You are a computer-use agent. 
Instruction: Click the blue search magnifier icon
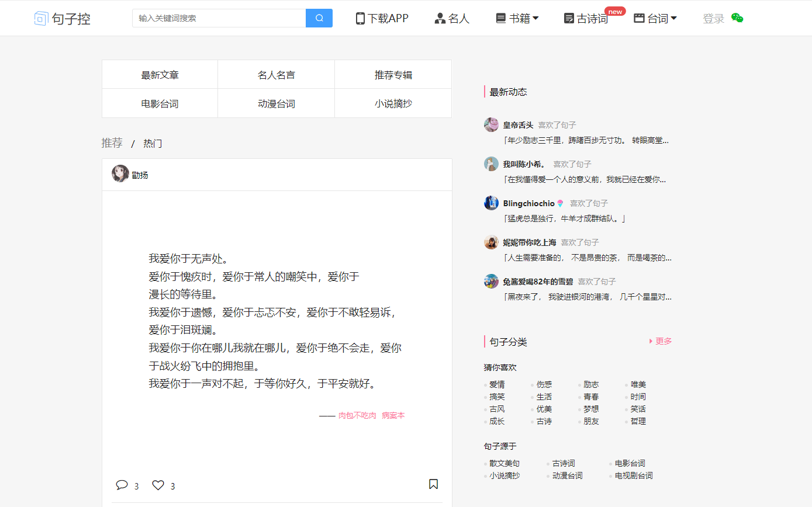(319, 18)
